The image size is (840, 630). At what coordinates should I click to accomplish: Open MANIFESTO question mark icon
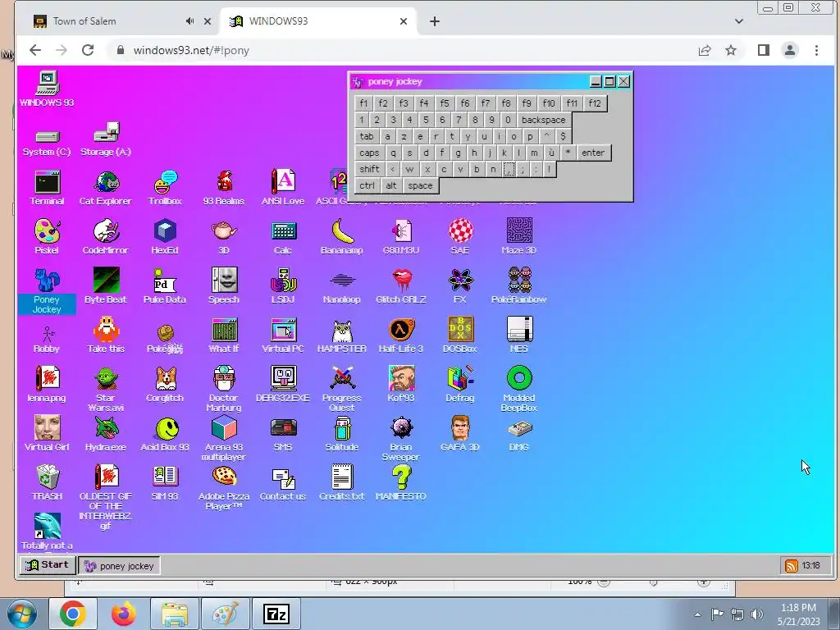point(400,482)
